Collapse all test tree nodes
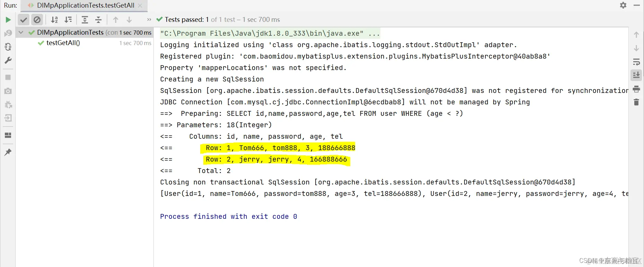 point(98,20)
